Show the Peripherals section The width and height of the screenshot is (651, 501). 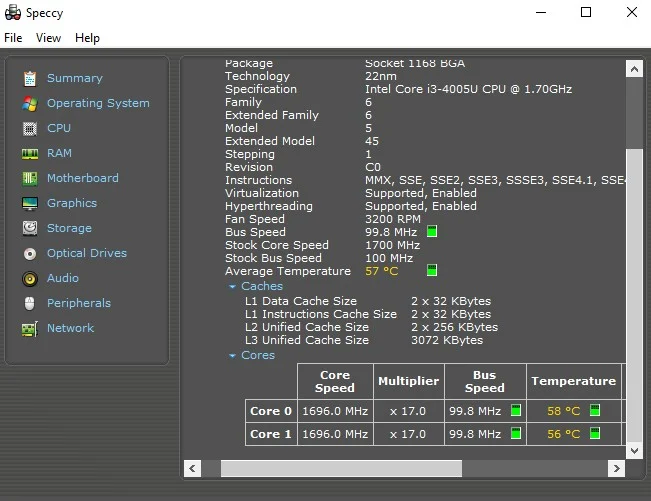point(79,303)
